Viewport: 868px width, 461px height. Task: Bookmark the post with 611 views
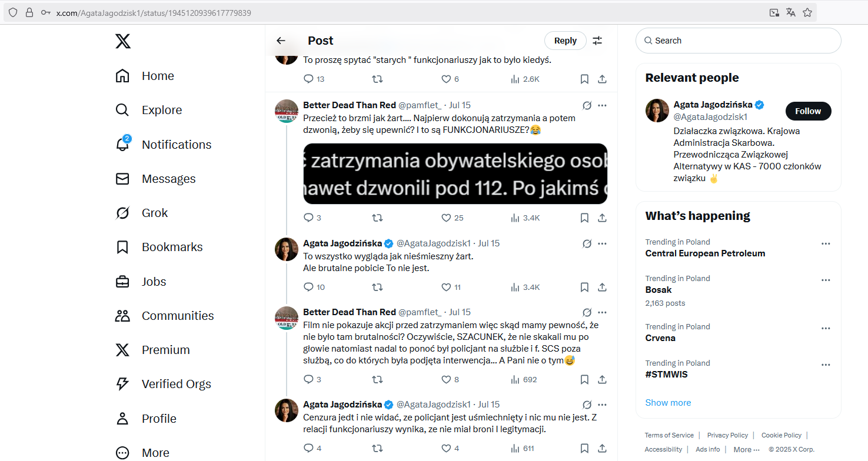point(584,448)
